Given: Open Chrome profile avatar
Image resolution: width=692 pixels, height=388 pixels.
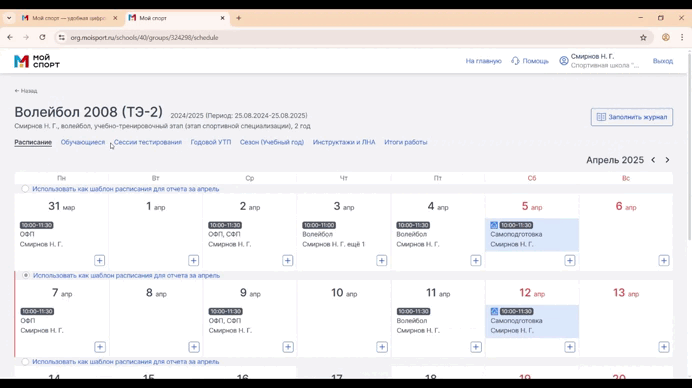Looking at the screenshot, I should tap(666, 38).
